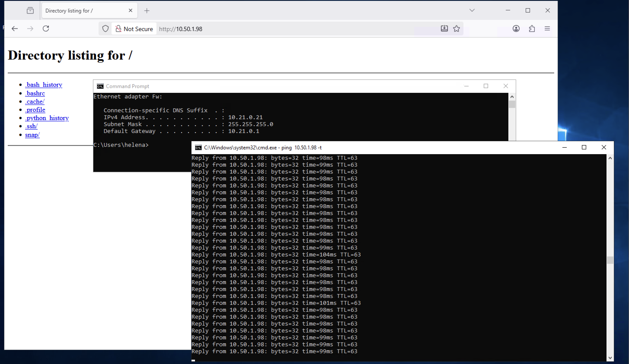Open the extensions puzzle icon
The image size is (629, 364).
point(532,29)
